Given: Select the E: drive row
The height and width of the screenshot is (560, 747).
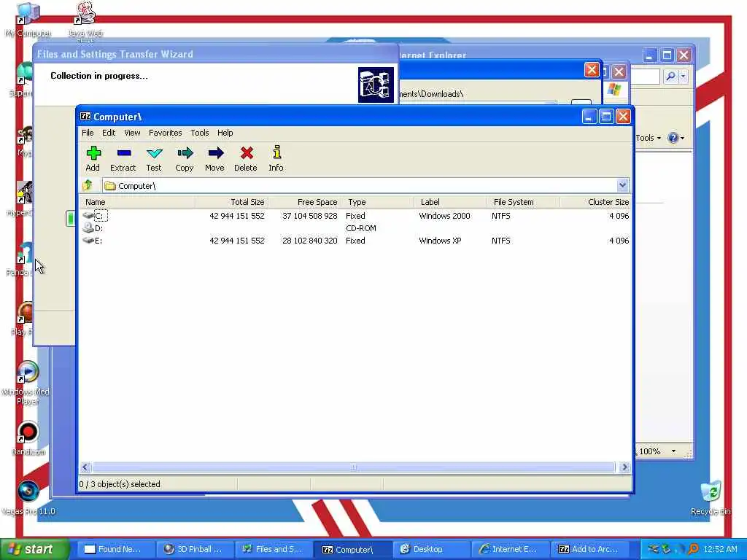Looking at the screenshot, I should [355, 241].
